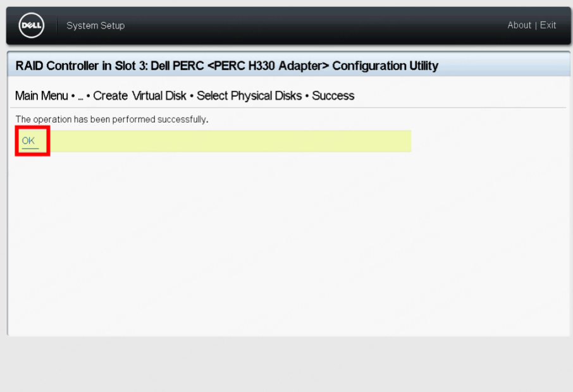Screen dimensions: 573x392
Task: Exit the System Setup utility
Action: click(548, 25)
